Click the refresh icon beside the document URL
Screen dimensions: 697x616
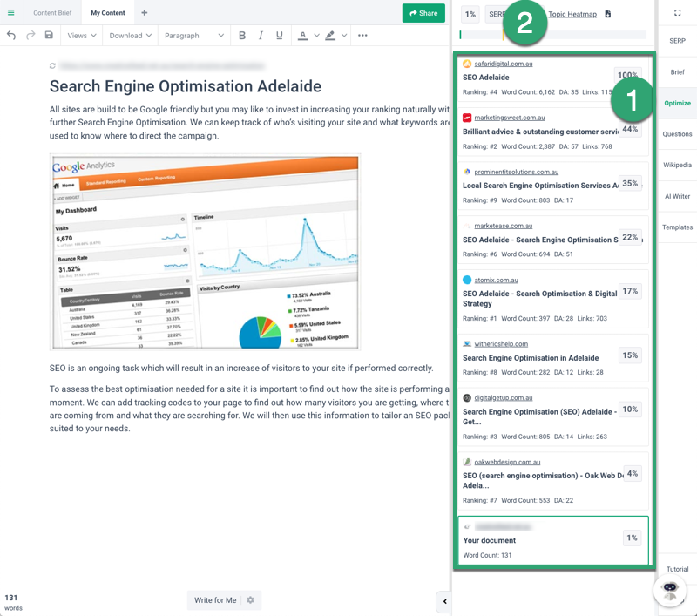52,65
